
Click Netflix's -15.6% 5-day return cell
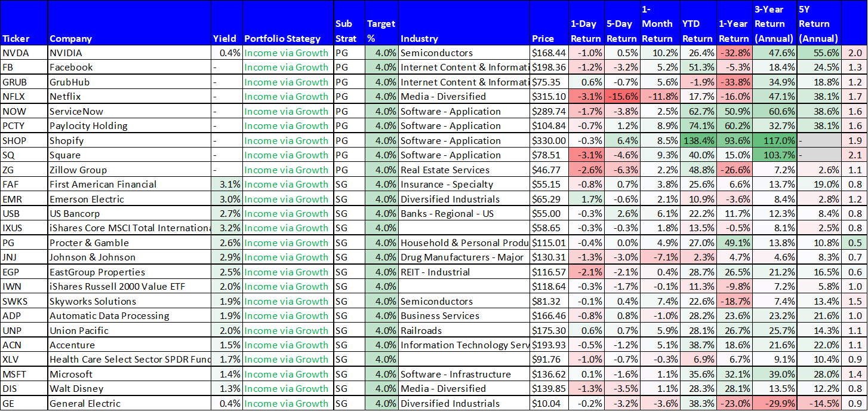pyautogui.click(x=623, y=97)
